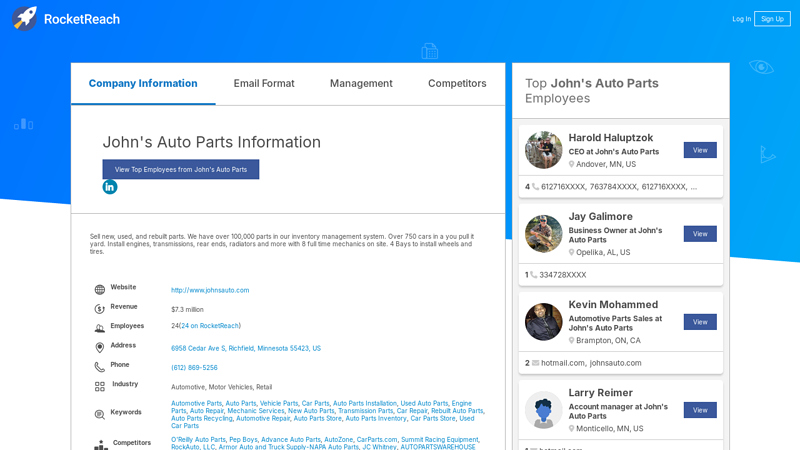Click the Used Auto Parts keyword link
The width and height of the screenshot is (800, 450).
click(423, 404)
